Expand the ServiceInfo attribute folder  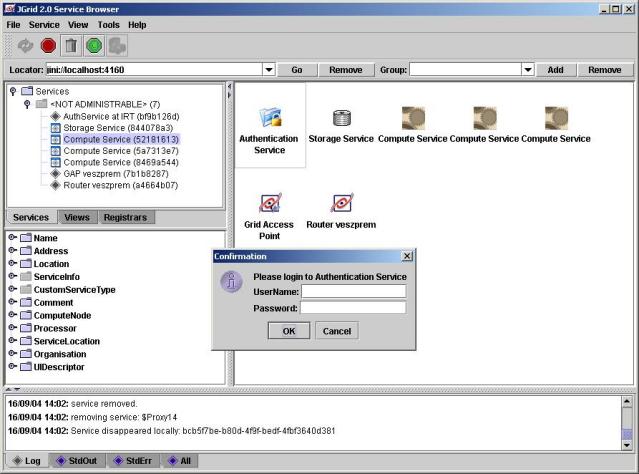coord(12,276)
